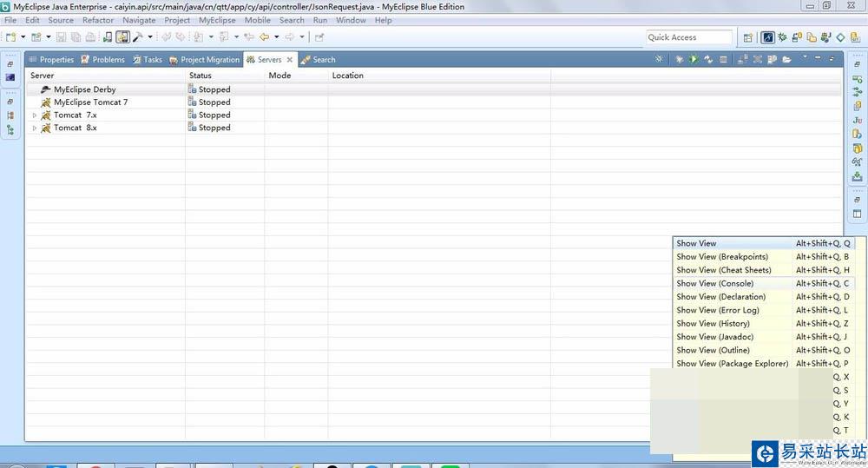The image size is (868, 468).
Task: Click the yellow Back navigation arrow
Action: pyautogui.click(x=265, y=37)
